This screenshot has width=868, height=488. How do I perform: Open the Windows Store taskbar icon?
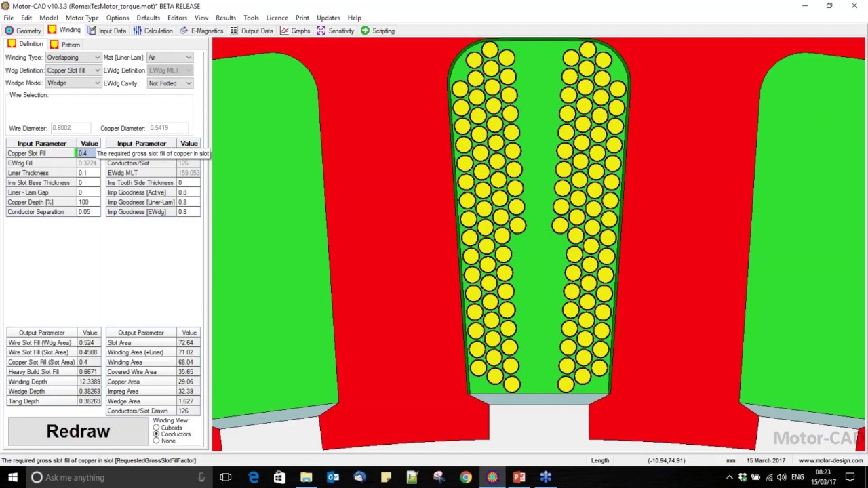pos(279,477)
